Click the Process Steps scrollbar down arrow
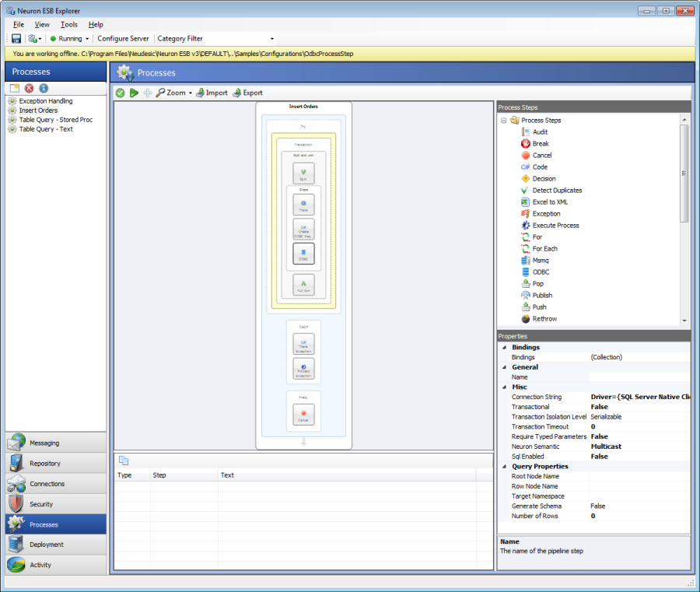The height and width of the screenshot is (592, 700). (684, 321)
